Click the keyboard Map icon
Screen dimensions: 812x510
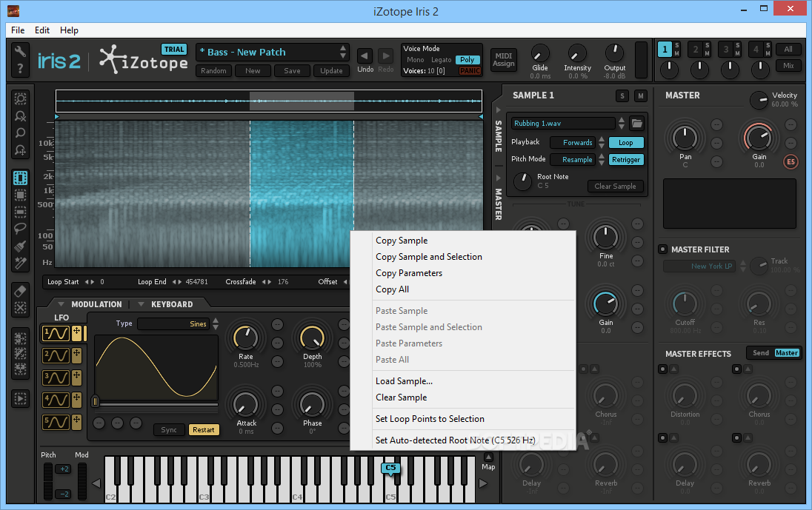point(488,457)
